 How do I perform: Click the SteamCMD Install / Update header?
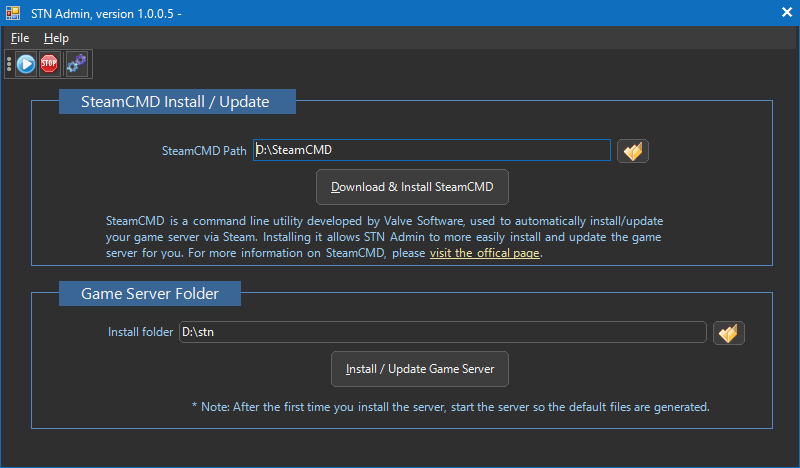tap(177, 101)
